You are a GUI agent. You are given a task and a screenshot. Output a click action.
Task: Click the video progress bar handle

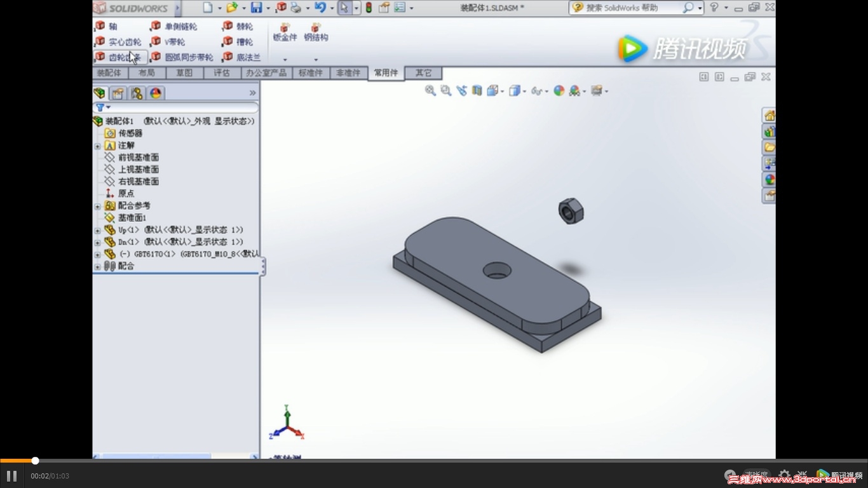(x=36, y=461)
